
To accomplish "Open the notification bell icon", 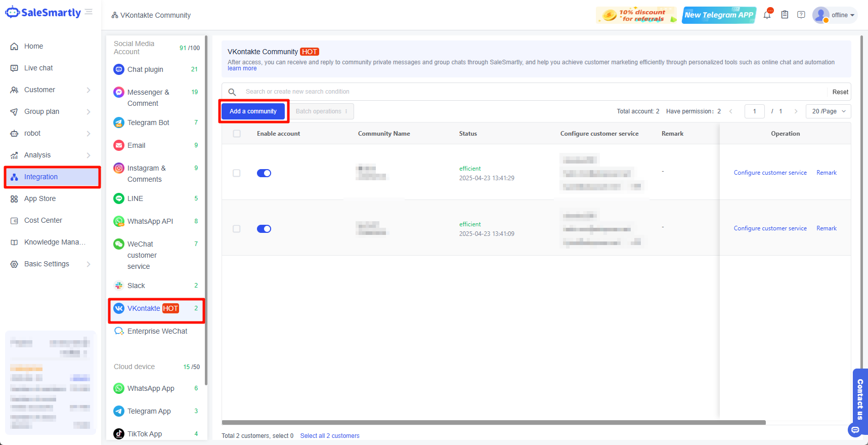I will pyautogui.click(x=767, y=15).
